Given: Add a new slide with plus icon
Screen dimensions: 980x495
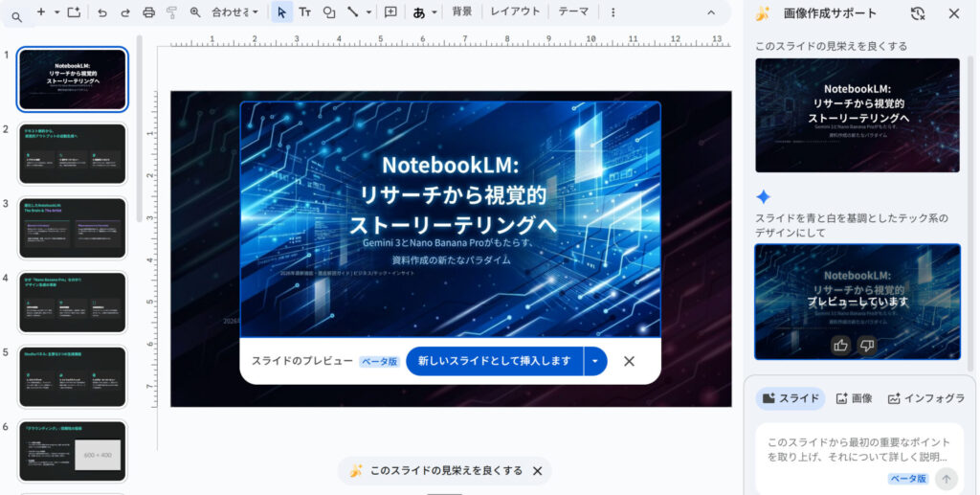Looking at the screenshot, I should [41, 11].
